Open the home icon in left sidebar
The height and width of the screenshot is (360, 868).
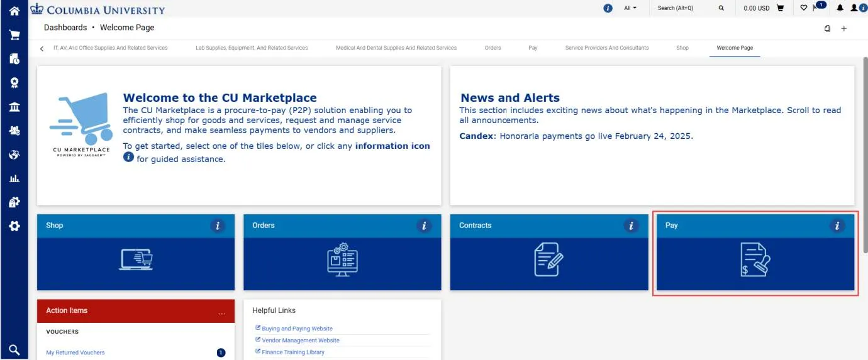[14, 11]
